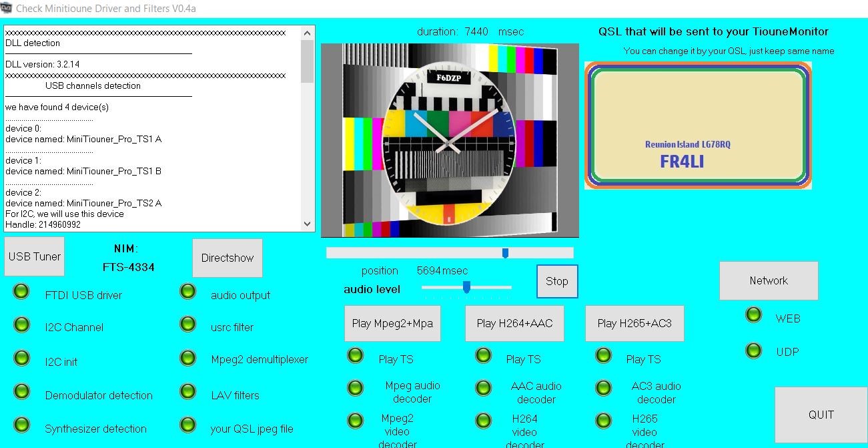Click the 'we have found 4 device(s)' log line
This screenshot has height=448, width=868.
pos(57,107)
